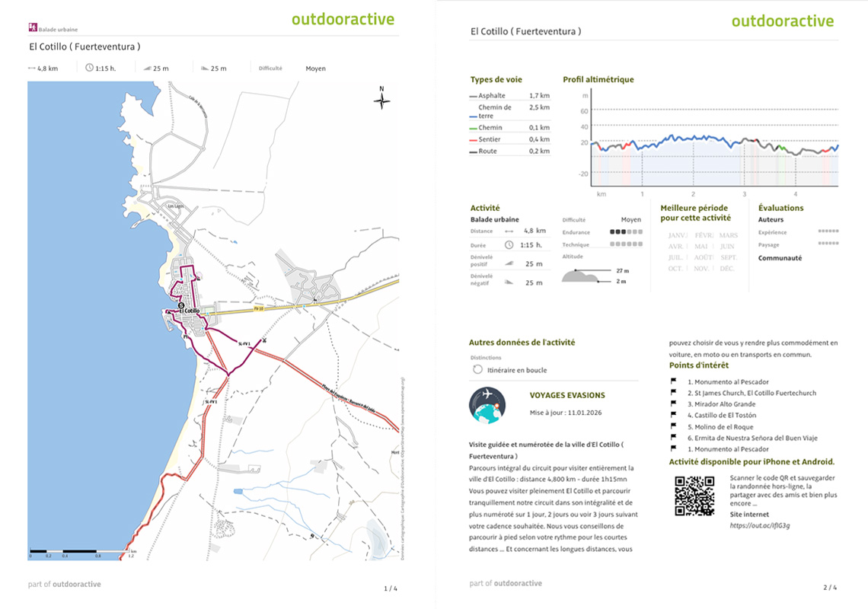Click the Dénivelé positif ascent icon in Activité
The width and height of the screenshot is (868, 609).
pos(509,263)
